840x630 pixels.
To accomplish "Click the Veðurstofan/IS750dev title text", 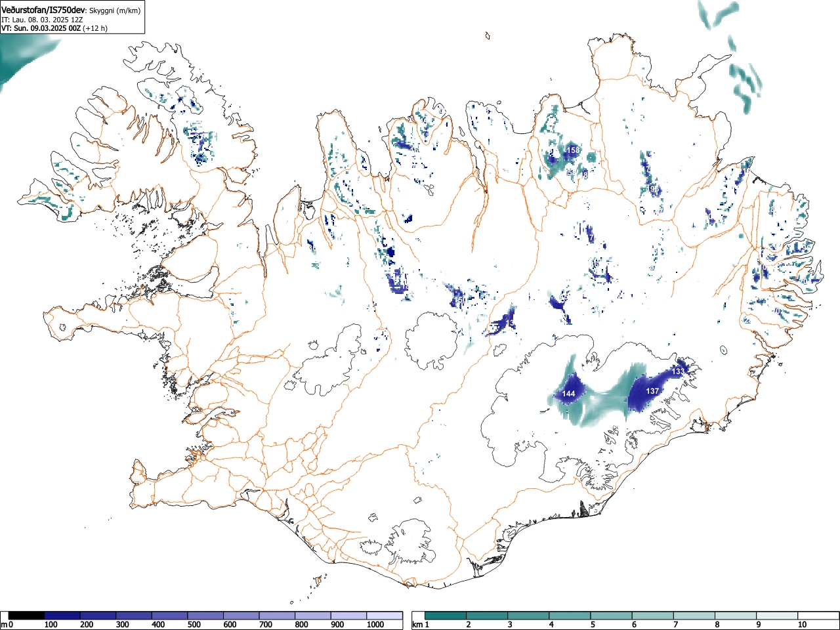I will click(43, 9).
